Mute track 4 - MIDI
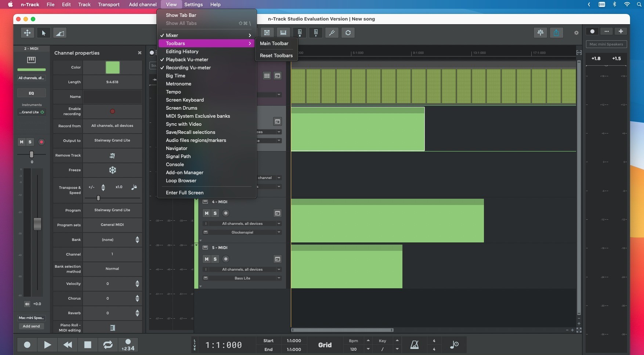The height and width of the screenshot is (355, 644). tap(207, 213)
